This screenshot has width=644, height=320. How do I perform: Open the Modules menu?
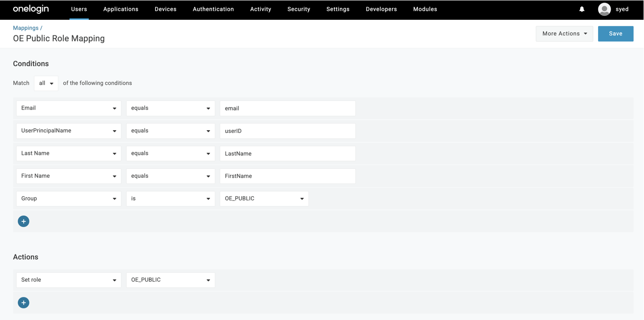pos(425,9)
